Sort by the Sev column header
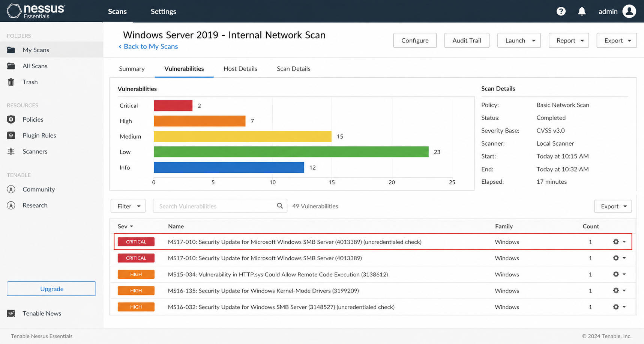This screenshot has height=344, width=644. (125, 226)
